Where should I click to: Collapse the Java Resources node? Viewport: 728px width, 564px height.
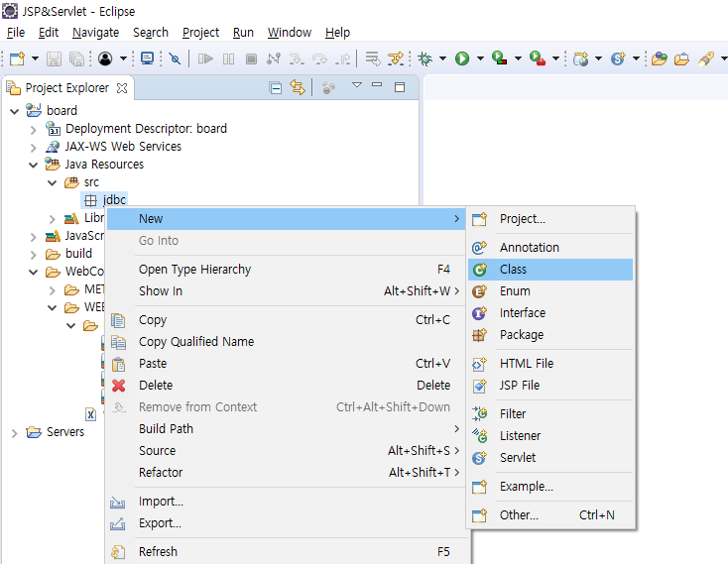coord(33,166)
